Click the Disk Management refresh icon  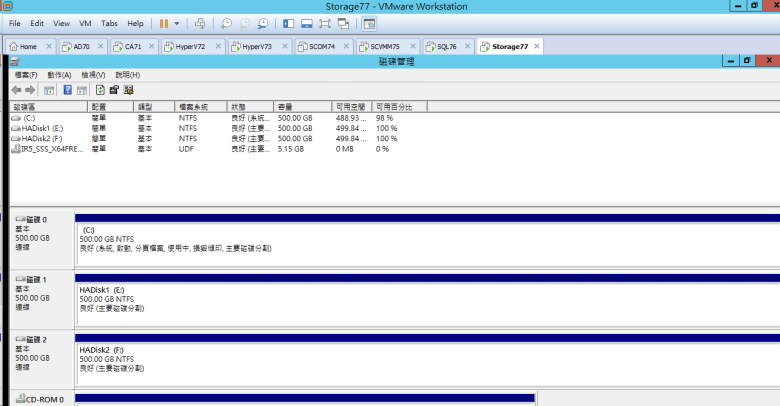tap(100, 90)
